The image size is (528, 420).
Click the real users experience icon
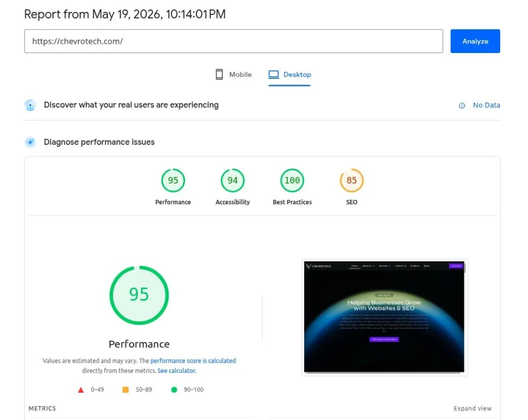point(30,105)
